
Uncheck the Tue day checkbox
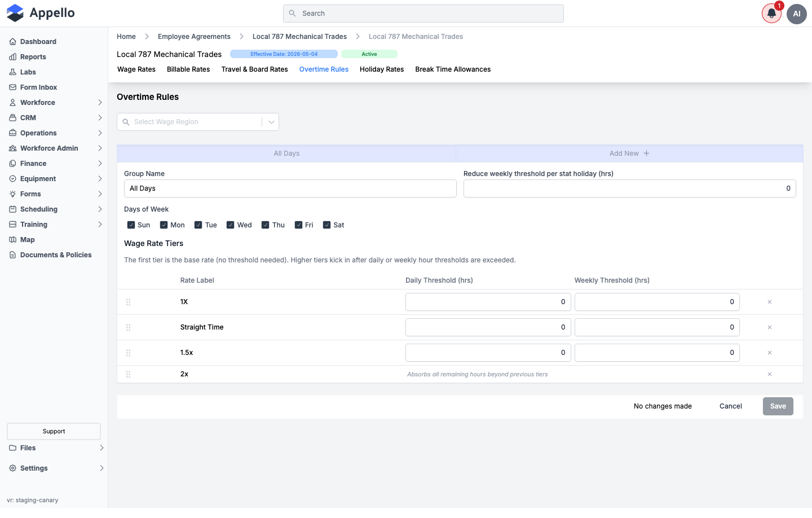198,225
